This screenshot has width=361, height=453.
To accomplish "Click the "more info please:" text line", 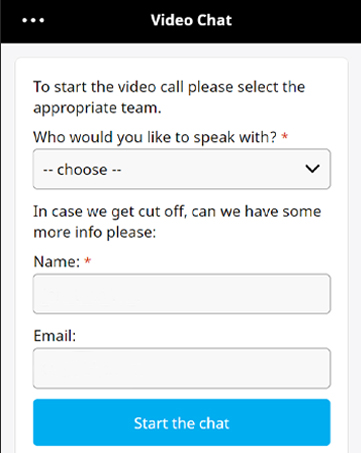I will [95, 232].
